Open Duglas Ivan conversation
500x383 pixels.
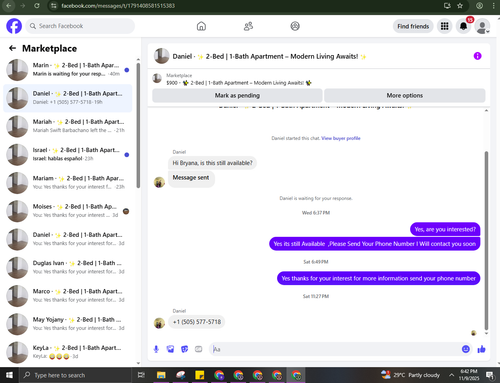[68, 267]
